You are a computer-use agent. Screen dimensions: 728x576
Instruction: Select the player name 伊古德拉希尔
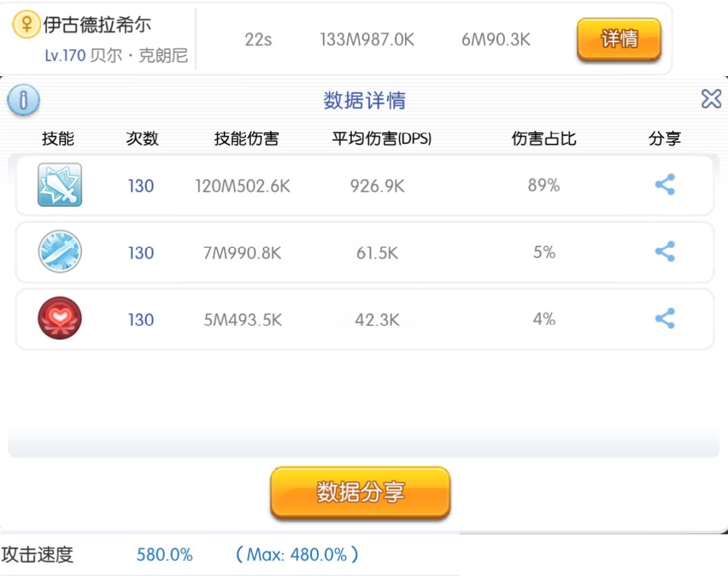click(x=97, y=26)
